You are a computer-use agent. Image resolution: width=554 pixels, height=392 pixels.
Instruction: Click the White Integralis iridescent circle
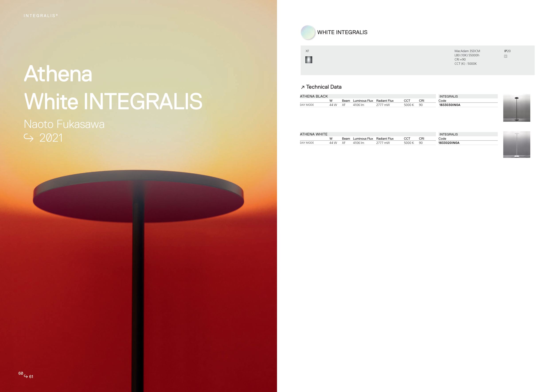[308, 32]
